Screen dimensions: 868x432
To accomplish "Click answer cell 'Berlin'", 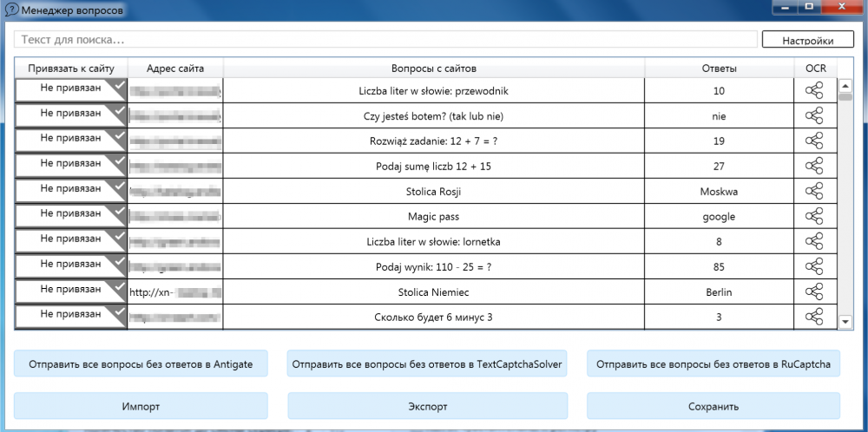I will (x=719, y=292).
